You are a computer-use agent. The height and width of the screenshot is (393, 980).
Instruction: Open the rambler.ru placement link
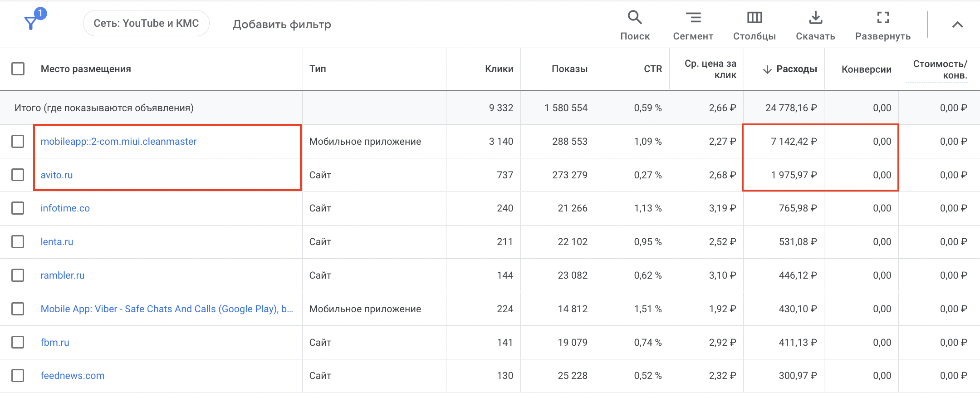[63, 275]
